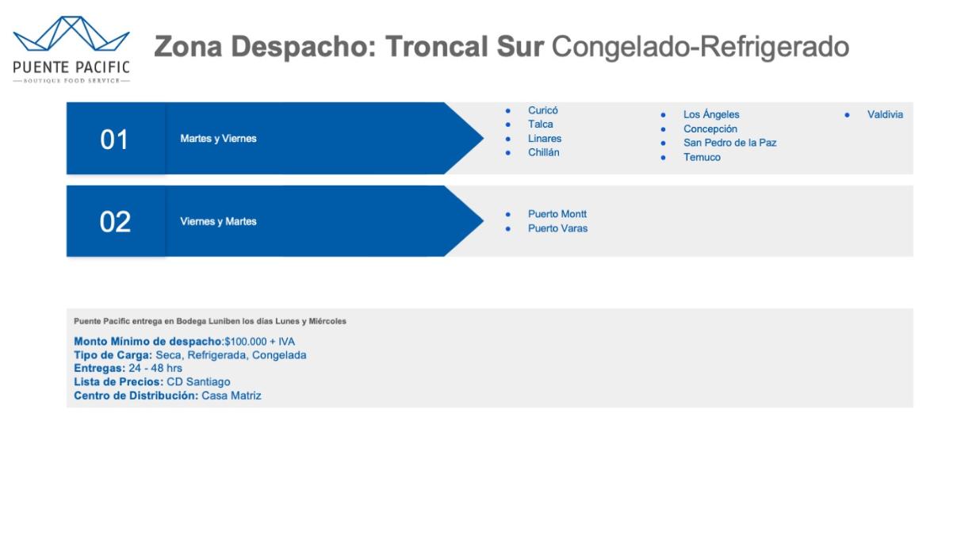Click the Valdivia destination
Viewport: 980px width, 551px height.
pos(885,115)
